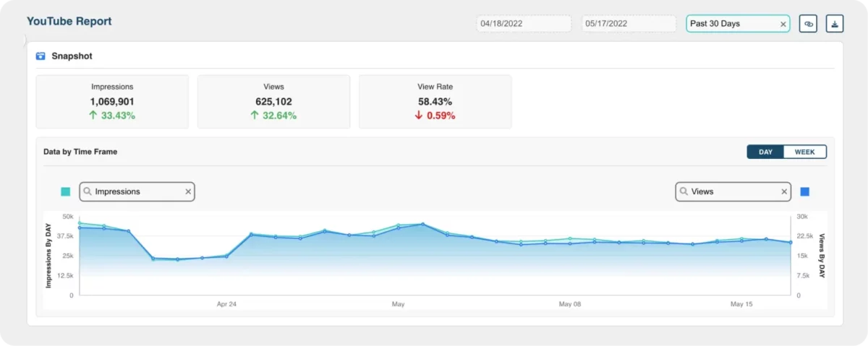Click the blue Views color swatch

(x=805, y=191)
